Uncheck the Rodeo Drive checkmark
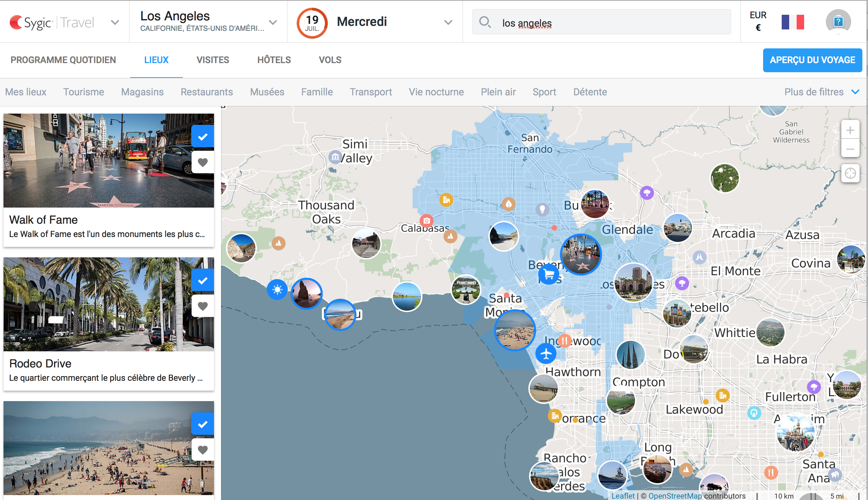868x500 pixels. click(203, 281)
